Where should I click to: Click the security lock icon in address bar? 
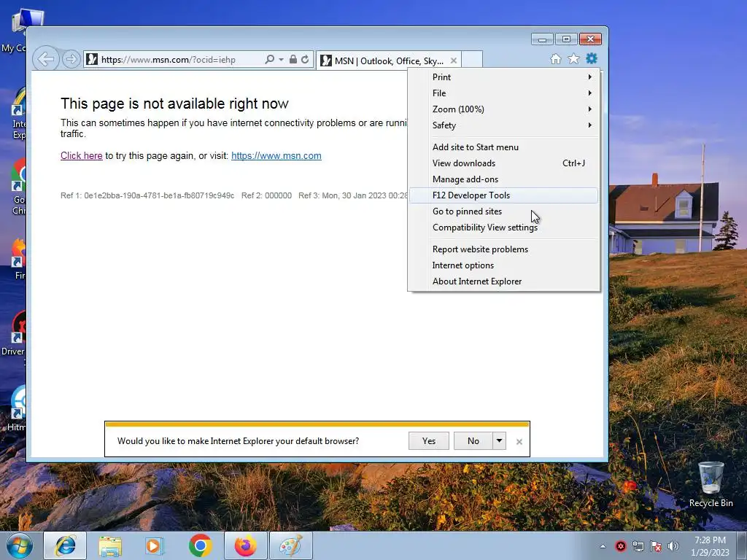(x=293, y=60)
